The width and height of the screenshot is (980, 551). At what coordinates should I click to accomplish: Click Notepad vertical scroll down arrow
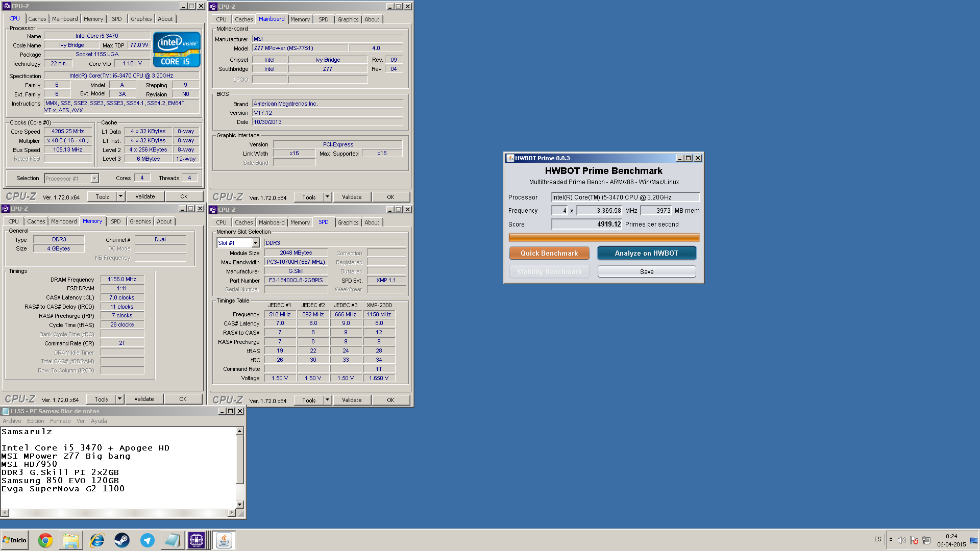coord(240,504)
